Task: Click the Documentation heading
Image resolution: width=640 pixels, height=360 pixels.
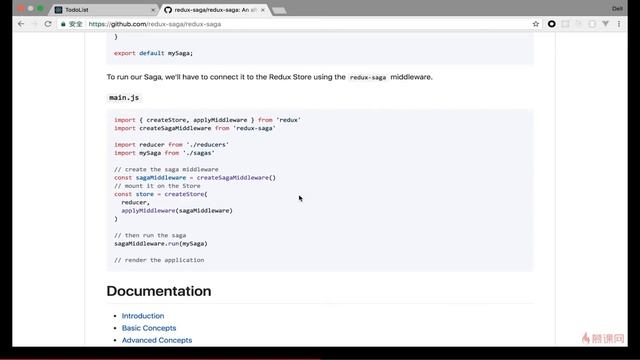Action: pos(159,291)
